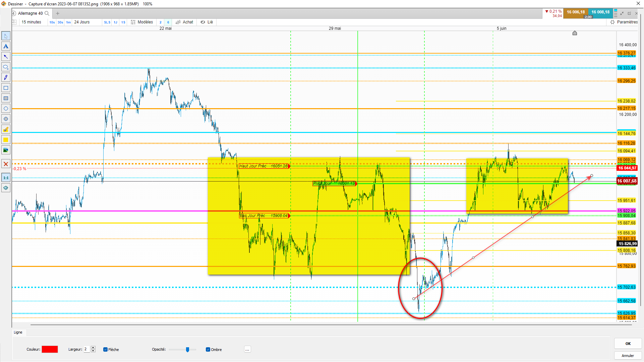This screenshot has height=362, width=644.
Task: Select the empty circle tool
Action: coord(6,108)
